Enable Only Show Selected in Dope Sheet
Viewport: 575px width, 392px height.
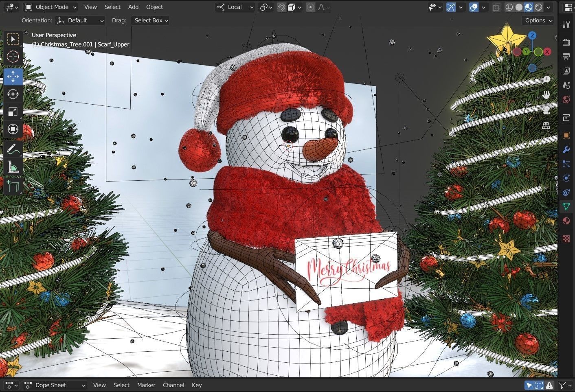tap(529, 385)
